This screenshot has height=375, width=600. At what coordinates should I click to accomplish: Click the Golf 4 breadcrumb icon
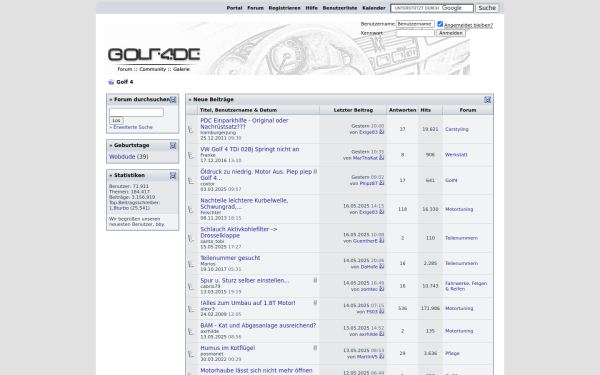tap(111, 82)
